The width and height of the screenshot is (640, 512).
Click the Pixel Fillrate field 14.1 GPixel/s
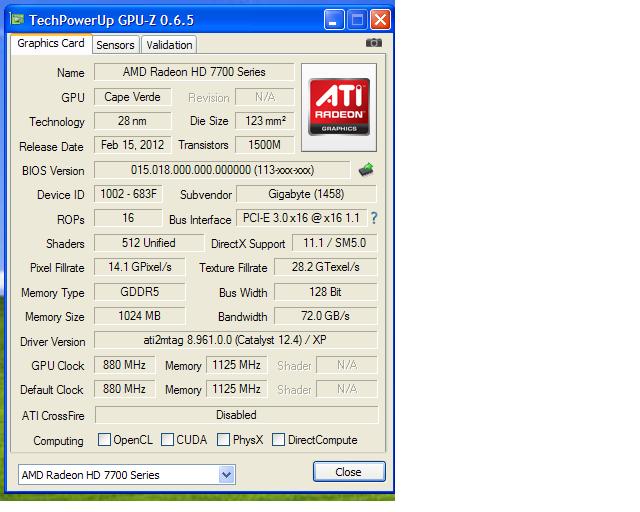click(140, 267)
